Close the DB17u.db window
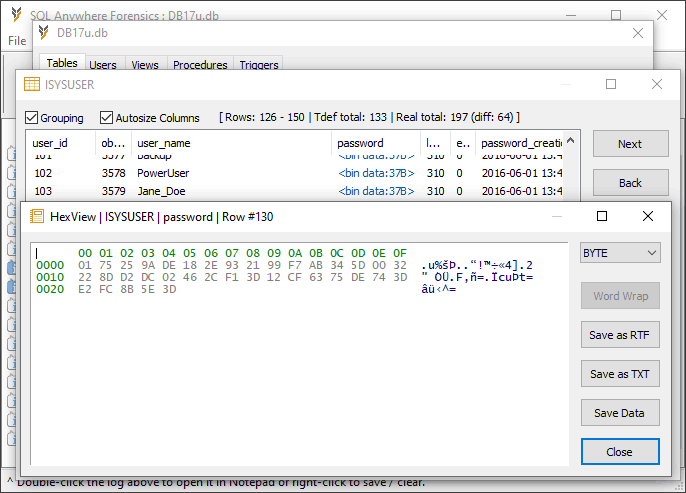686x493 pixels. point(638,33)
